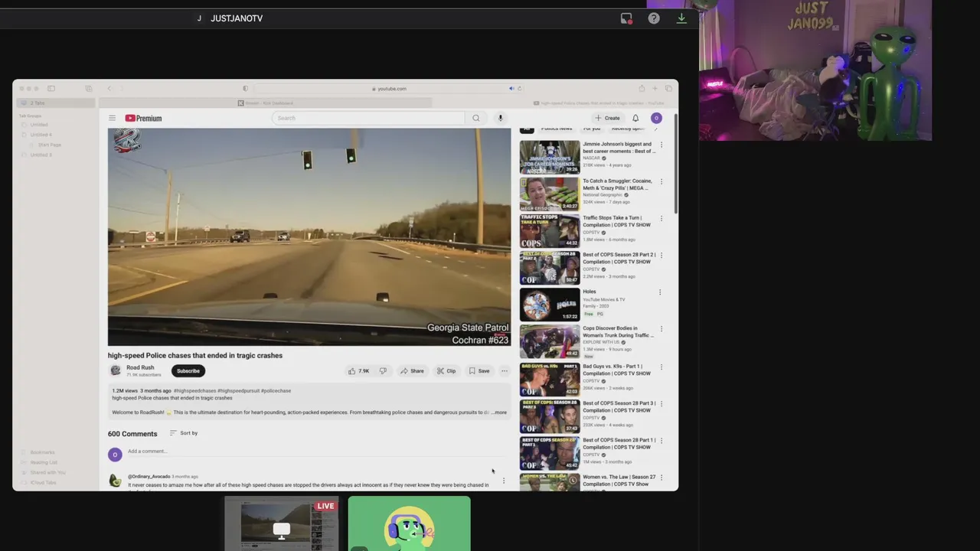Select the For you filter chip
Image resolution: width=980 pixels, height=551 pixels.
tap(592, 129)
